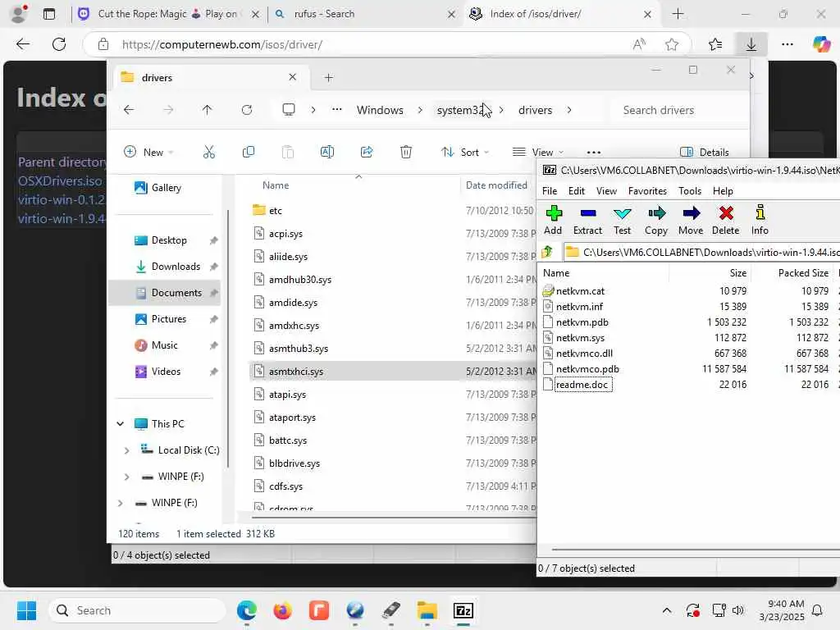840x630 pixels.
Task: Open the 7-Zip Favorites menu
Action: 647,190
